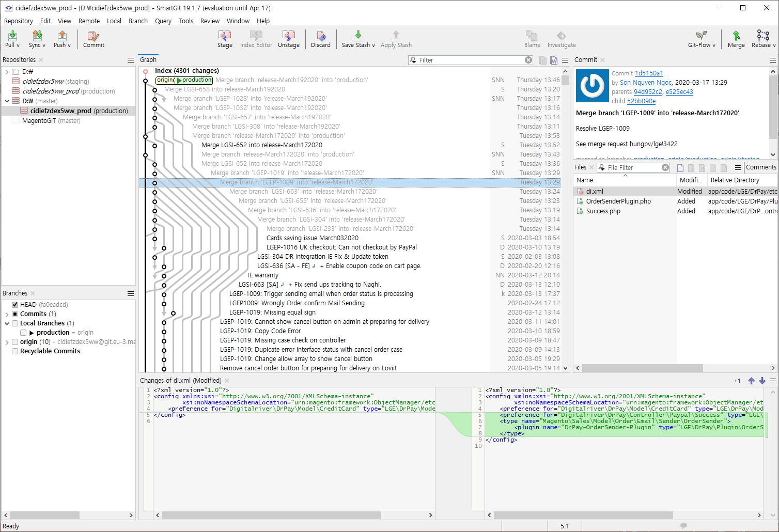Toggle the Local Branches checkbox
This screenshot has width=779, height=532.
pyautogui.click(x=15, y=323)
